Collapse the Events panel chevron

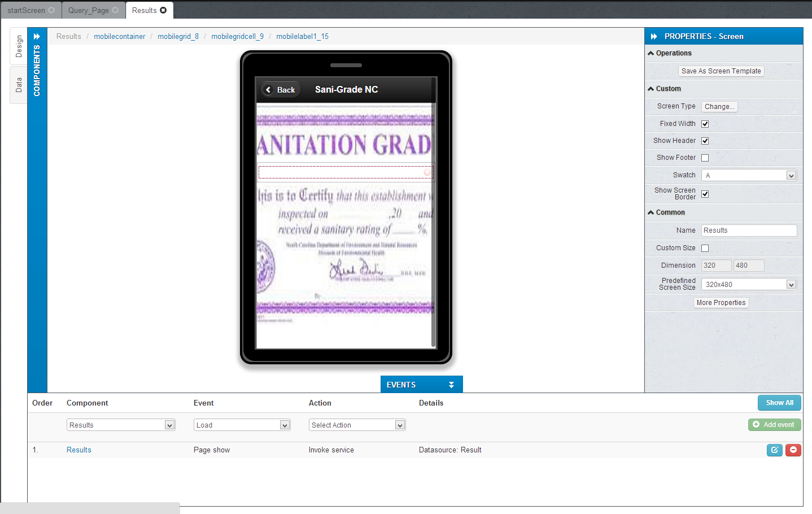point(451,385)
